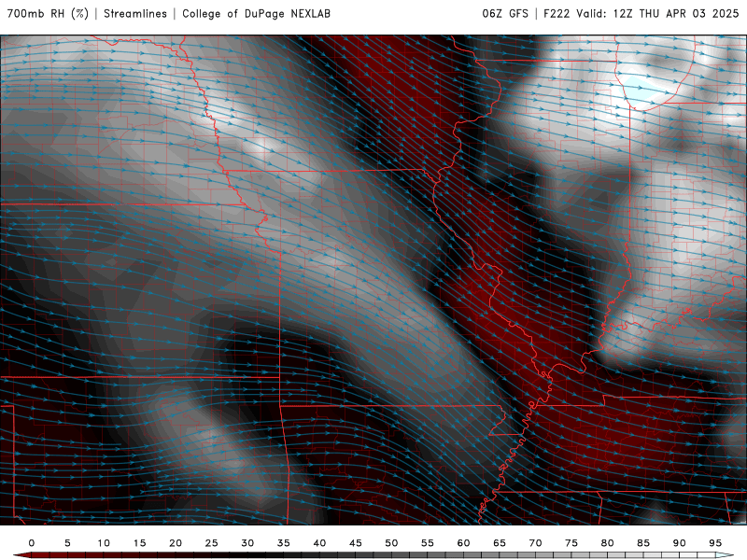Select the "45" value on the color scale

[x=356, y=543]
